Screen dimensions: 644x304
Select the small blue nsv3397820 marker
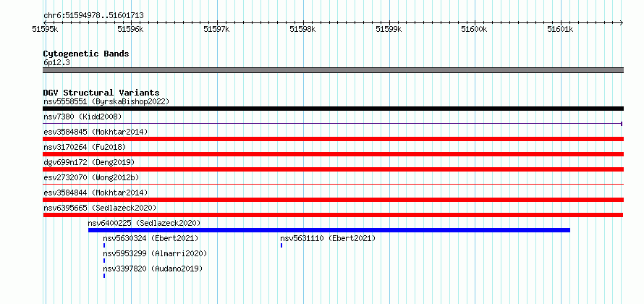click(104, 276)
